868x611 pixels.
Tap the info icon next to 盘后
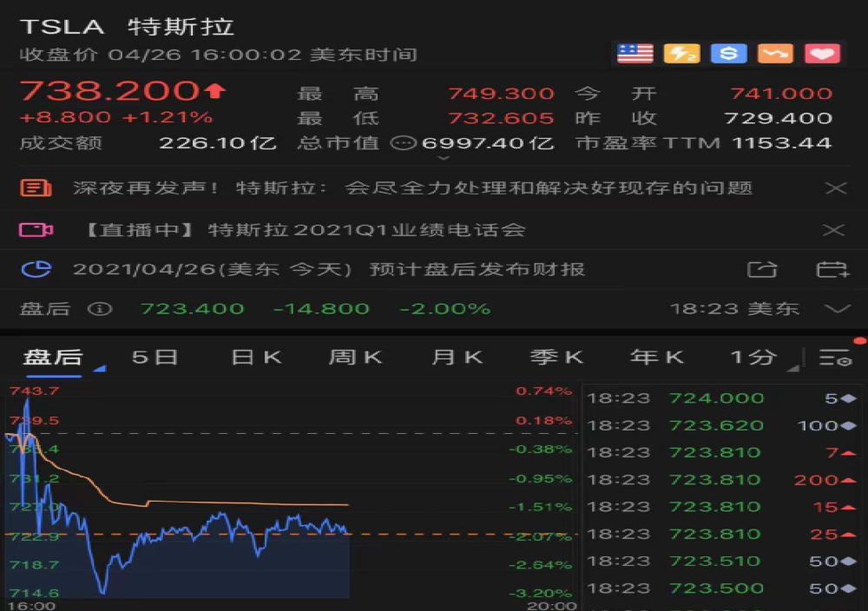(x=100, y=309)
